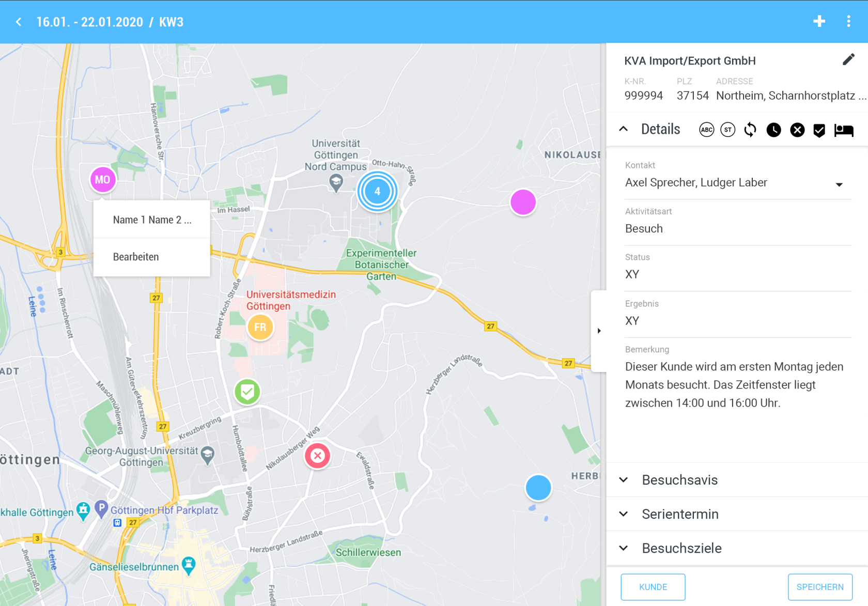Open the three-dot overflow menu
868x606 pixels.
click(x=848, y=21)
